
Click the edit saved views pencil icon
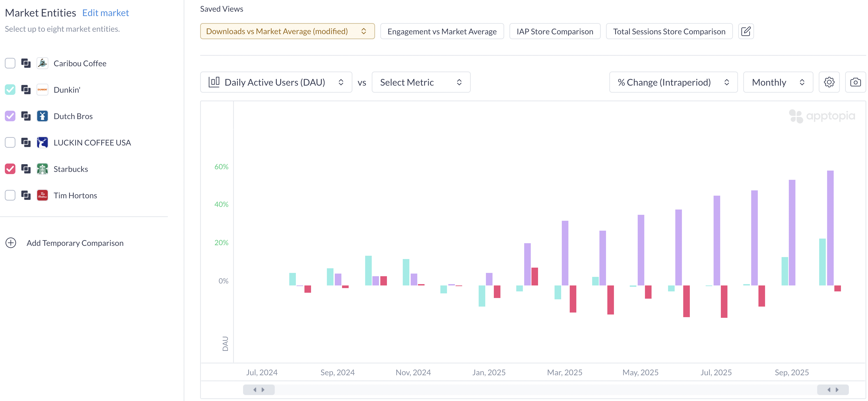pyautogui.click(x=746, y=31)
